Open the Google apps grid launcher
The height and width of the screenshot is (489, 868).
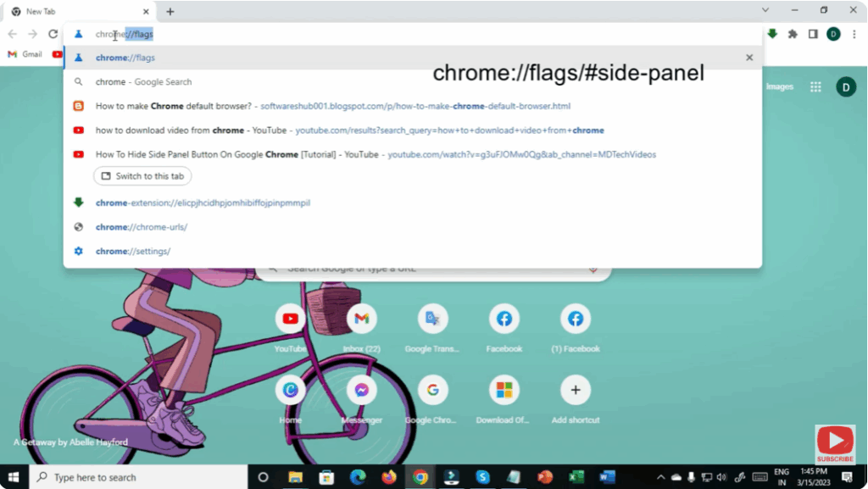click(815, 86)
